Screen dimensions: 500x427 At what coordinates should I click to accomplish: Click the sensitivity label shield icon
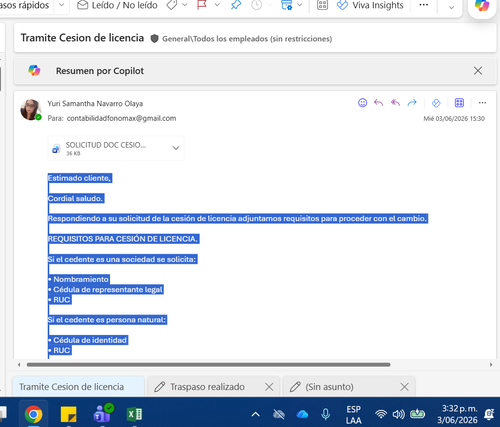pyautogui.click(x=154, y=39)
